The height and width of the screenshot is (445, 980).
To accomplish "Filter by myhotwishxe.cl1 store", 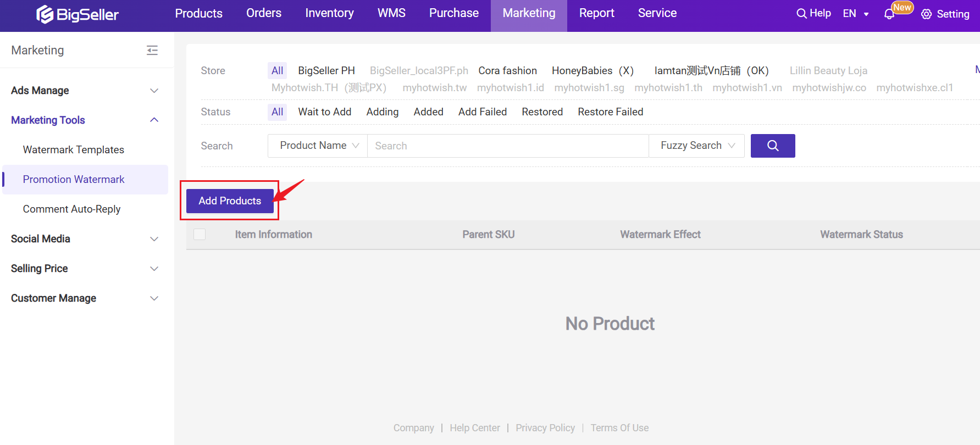I will click(915, 88).
